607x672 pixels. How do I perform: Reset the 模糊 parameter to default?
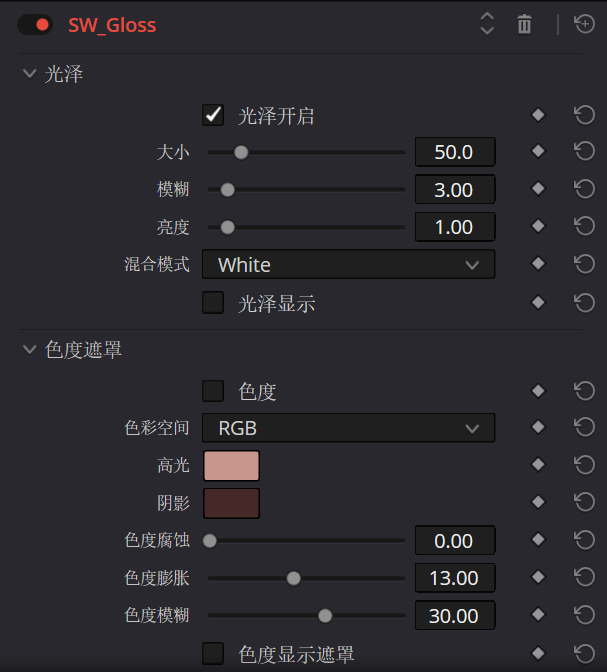(x=585, y=189)
